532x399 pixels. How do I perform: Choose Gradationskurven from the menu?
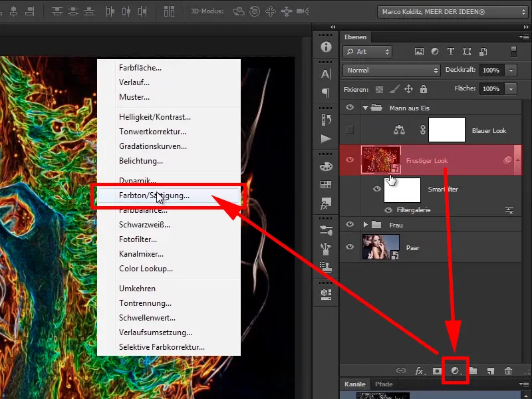(x=169, y=146)
